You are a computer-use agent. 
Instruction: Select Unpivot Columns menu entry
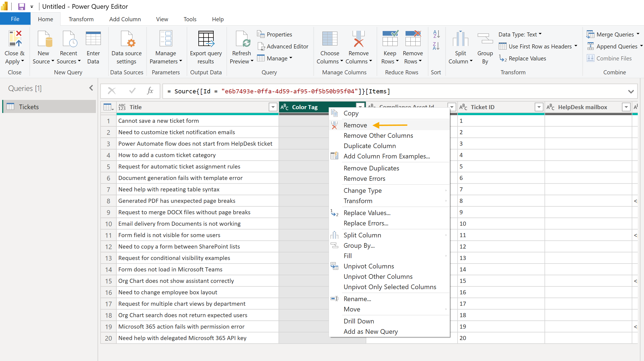tap(389, 266)
